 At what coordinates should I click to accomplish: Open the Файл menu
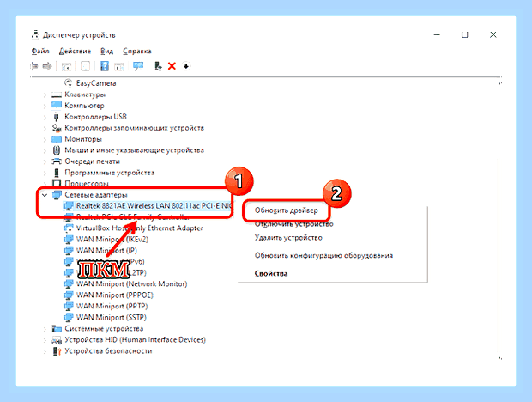coord(40,51)
